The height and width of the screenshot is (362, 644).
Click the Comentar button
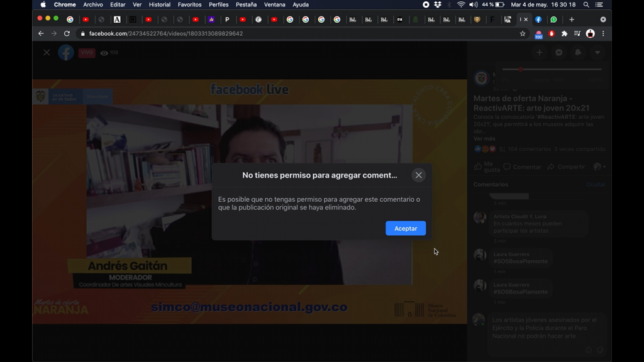click(522, 167)
